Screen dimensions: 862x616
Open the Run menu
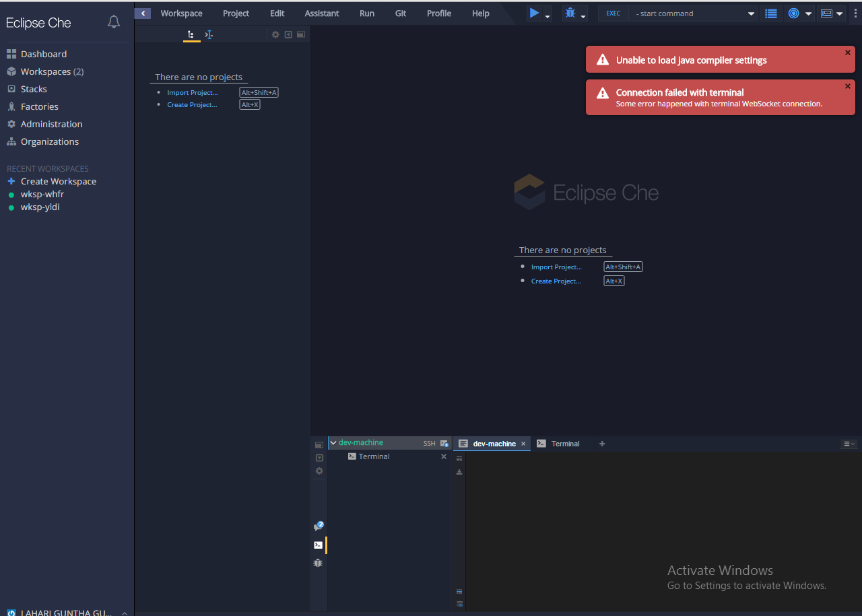click(367, 13)
